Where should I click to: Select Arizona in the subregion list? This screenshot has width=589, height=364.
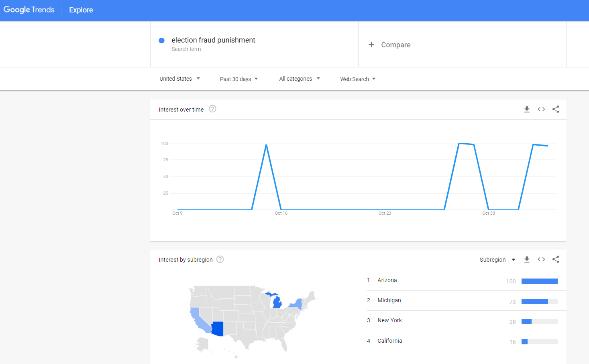click(387, 280)
